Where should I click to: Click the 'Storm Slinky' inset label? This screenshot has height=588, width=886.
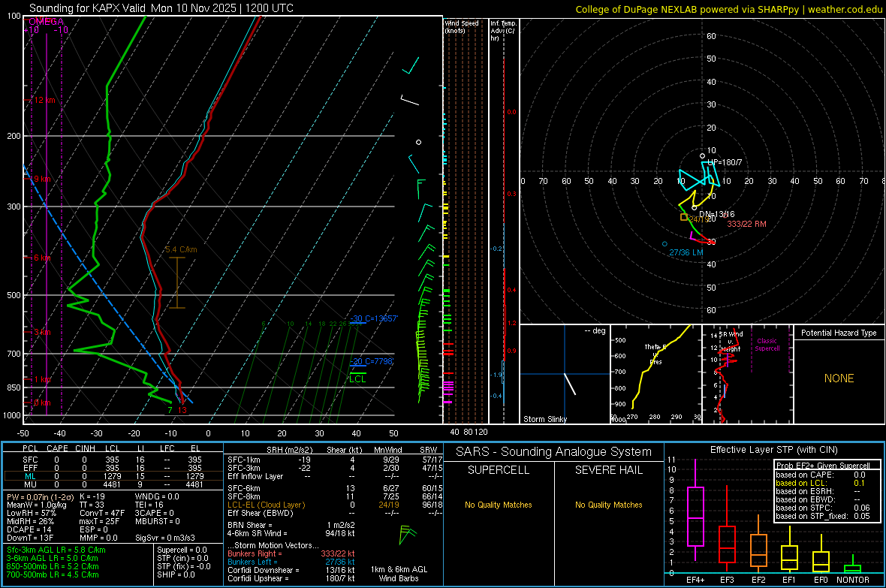click(544, 419)
